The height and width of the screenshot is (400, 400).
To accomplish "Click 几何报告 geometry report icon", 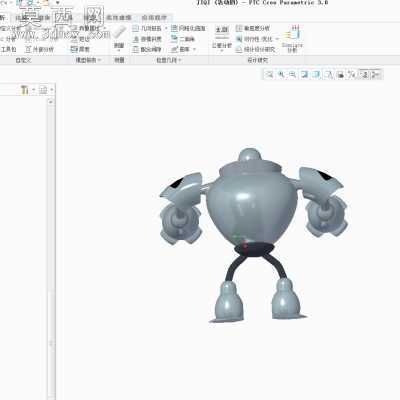I will (x=136, y=29).
